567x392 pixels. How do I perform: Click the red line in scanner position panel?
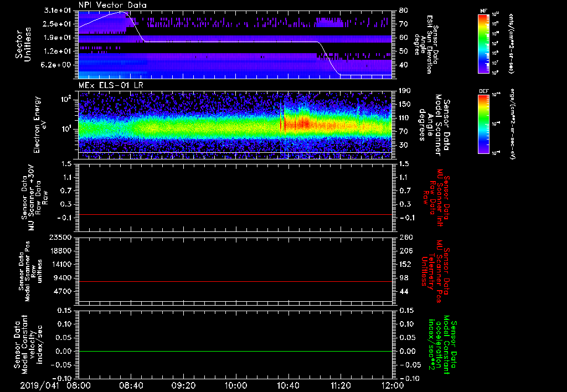(235, 281)
